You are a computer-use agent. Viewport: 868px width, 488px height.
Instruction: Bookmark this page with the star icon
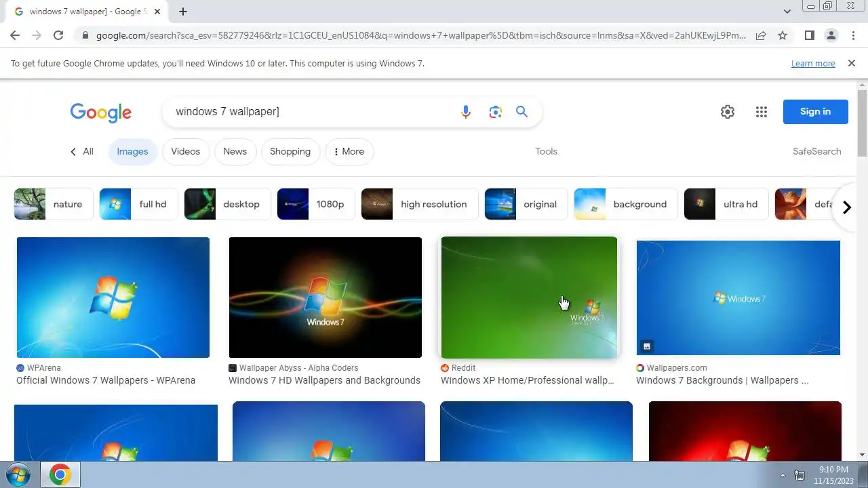pos(783,35)
